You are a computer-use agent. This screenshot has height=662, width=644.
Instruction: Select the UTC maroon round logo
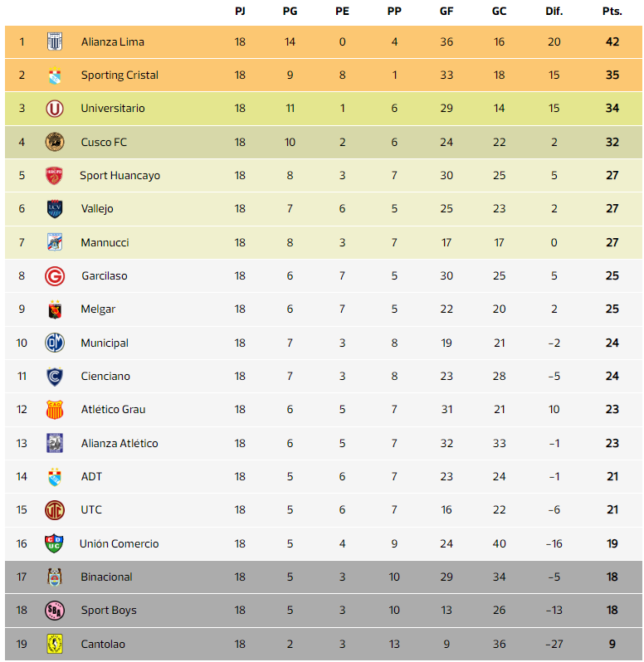[55, 510]
